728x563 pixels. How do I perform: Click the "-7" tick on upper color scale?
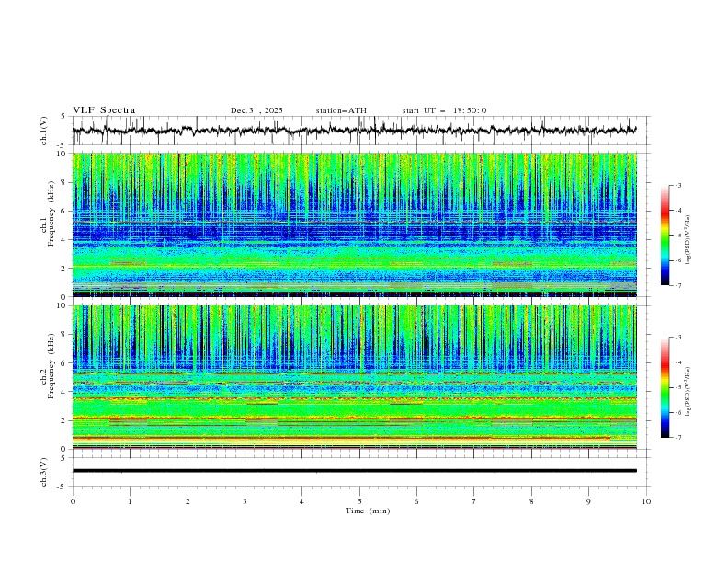(x=677, y=285)
